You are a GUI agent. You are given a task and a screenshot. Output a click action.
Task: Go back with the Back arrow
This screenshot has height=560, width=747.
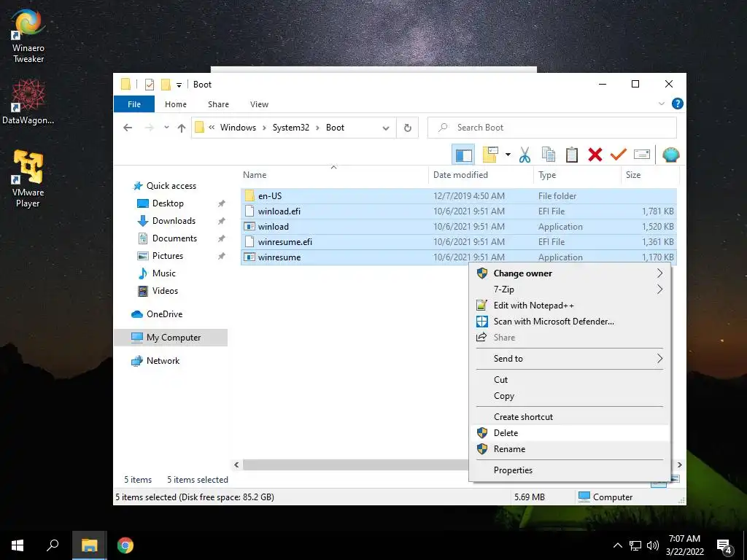click(x=128, y=128)
